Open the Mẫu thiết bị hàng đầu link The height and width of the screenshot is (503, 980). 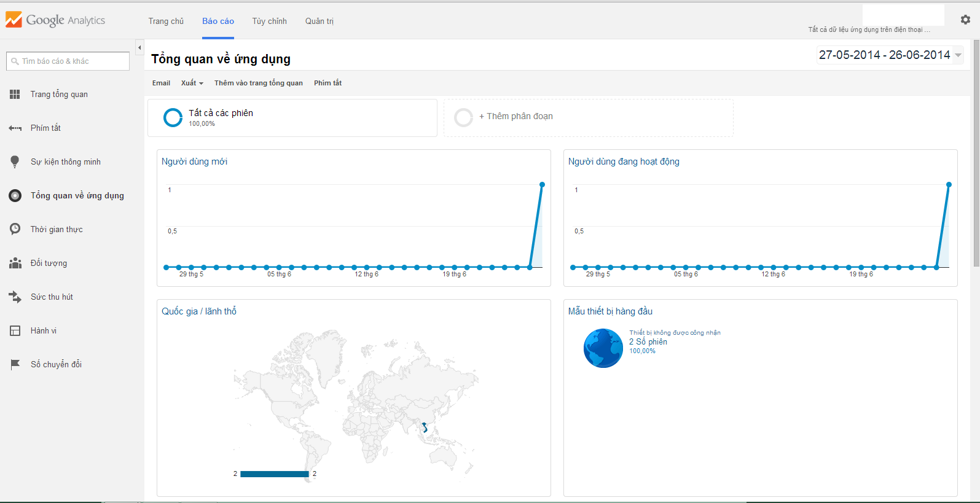(x=610, y=311)
